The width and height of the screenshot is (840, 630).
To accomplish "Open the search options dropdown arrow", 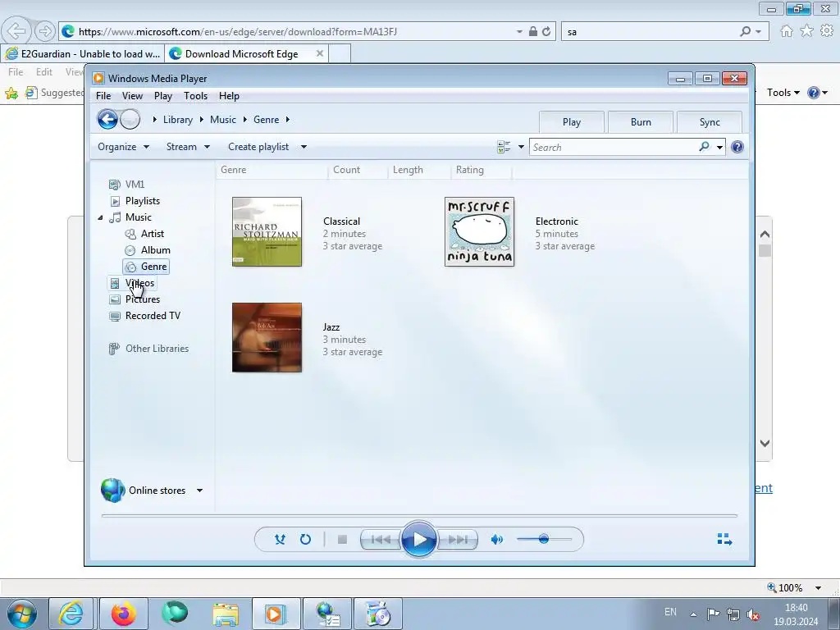I will 719,148.
